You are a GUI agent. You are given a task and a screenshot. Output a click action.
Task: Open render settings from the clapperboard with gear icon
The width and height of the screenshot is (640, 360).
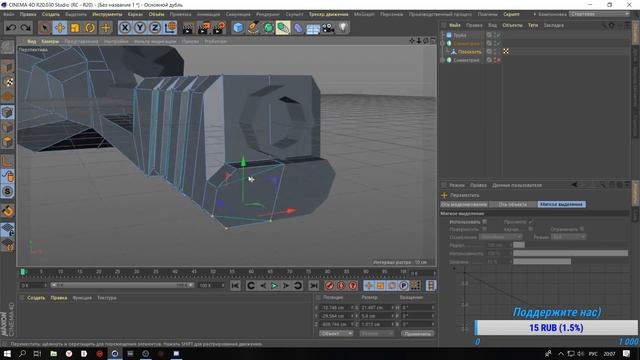[x=219, y=28]
